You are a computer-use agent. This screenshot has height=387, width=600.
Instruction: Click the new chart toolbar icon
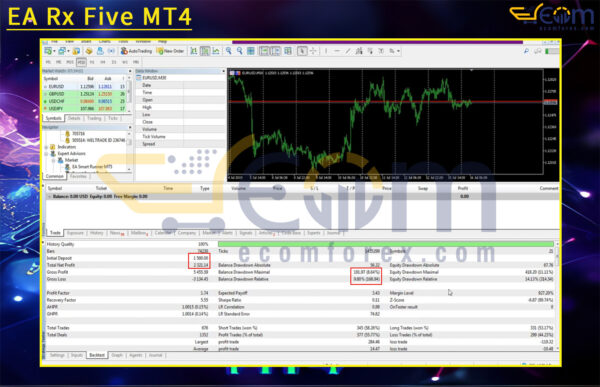pos(48,51)
